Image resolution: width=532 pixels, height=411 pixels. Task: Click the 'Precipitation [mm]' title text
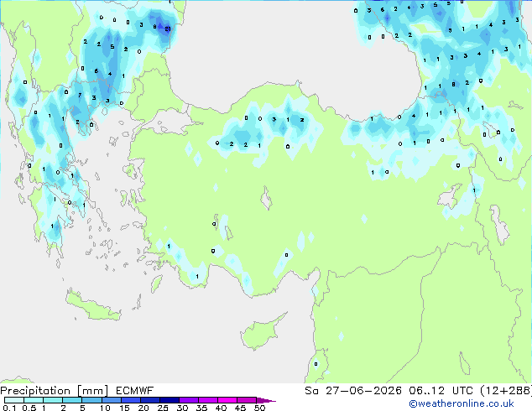54,391
